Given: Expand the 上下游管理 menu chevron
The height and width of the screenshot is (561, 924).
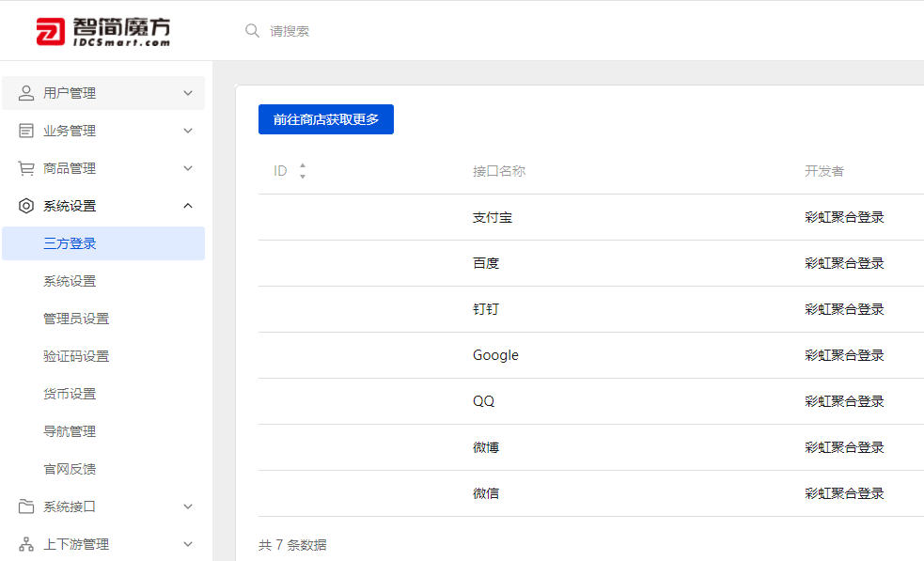Looking at the screenshot, I should [x=188, y=544].
